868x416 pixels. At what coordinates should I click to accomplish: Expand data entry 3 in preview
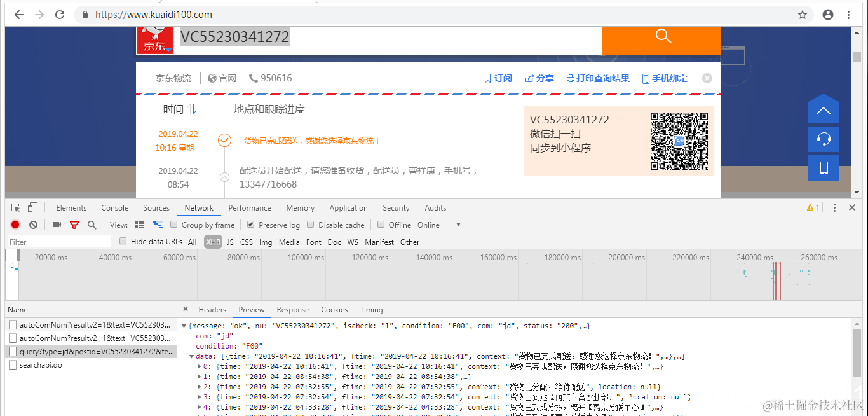[x=200, y=397]
